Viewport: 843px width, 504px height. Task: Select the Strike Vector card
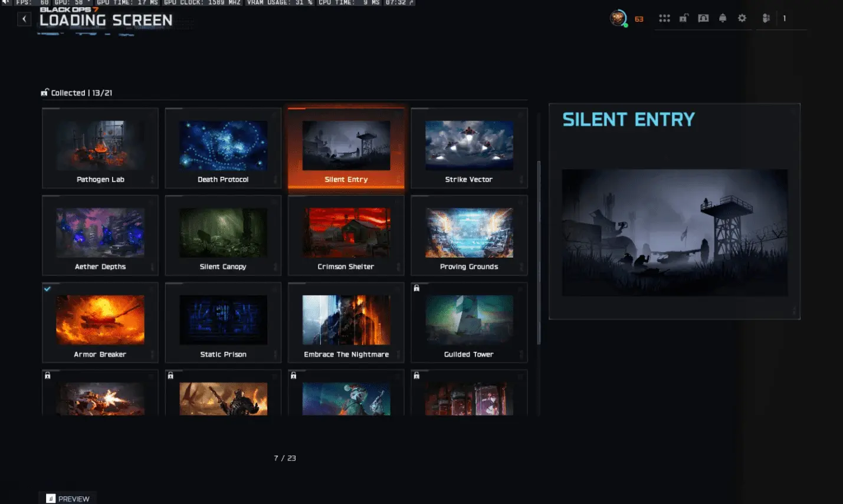(x=469, y=148)
